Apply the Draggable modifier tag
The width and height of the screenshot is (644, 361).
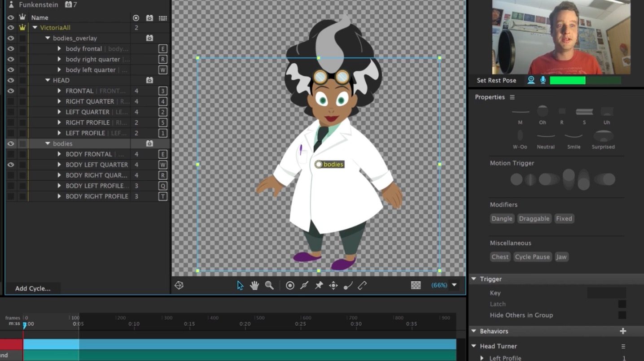[534, 218]
